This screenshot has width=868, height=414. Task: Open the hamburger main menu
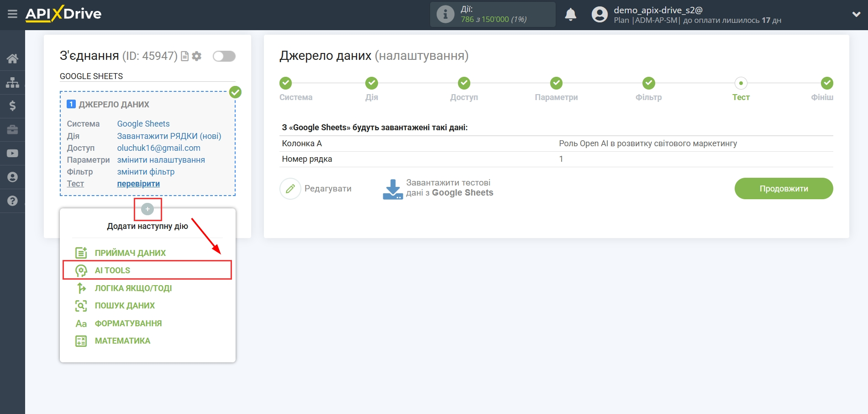pyautogui.click(x=12, y=14)
